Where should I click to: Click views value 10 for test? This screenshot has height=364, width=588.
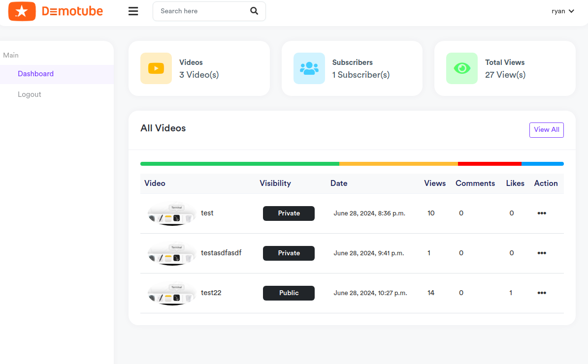point(431,213)
